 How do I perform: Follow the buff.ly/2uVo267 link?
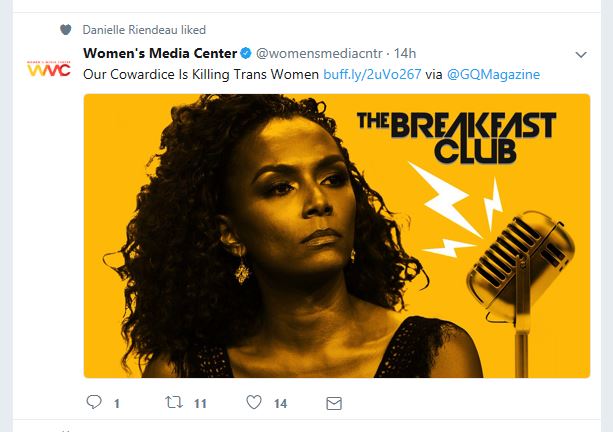pyautogui.click(x=366, y=74)
